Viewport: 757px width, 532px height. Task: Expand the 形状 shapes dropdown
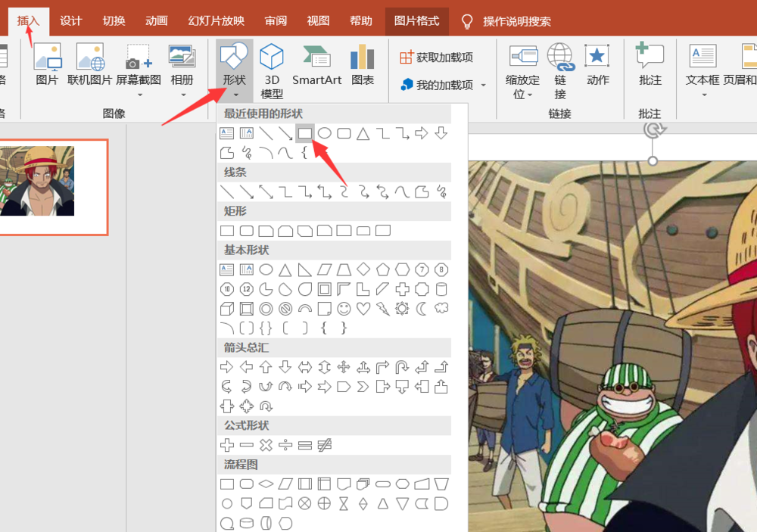[x=234, y=71]
